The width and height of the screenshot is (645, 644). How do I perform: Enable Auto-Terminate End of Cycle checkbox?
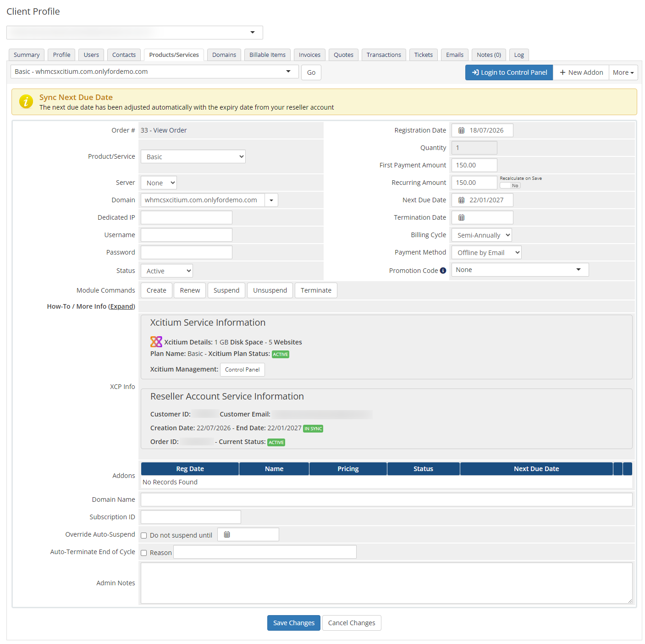(143, 553)
